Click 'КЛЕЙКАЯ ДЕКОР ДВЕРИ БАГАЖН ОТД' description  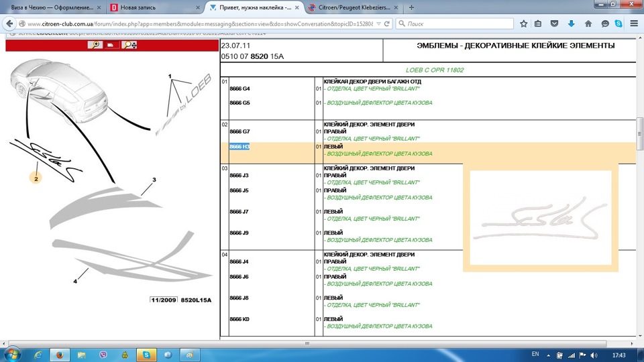pos(372,82)
